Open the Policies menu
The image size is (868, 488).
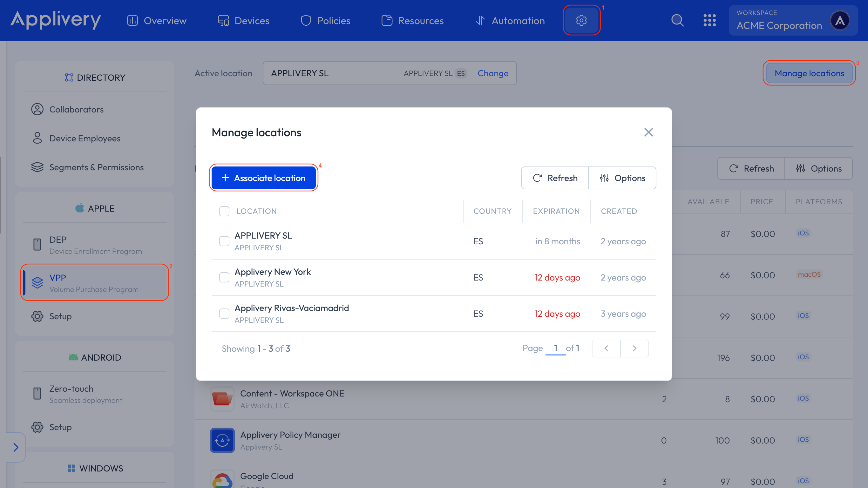point(325,21)
